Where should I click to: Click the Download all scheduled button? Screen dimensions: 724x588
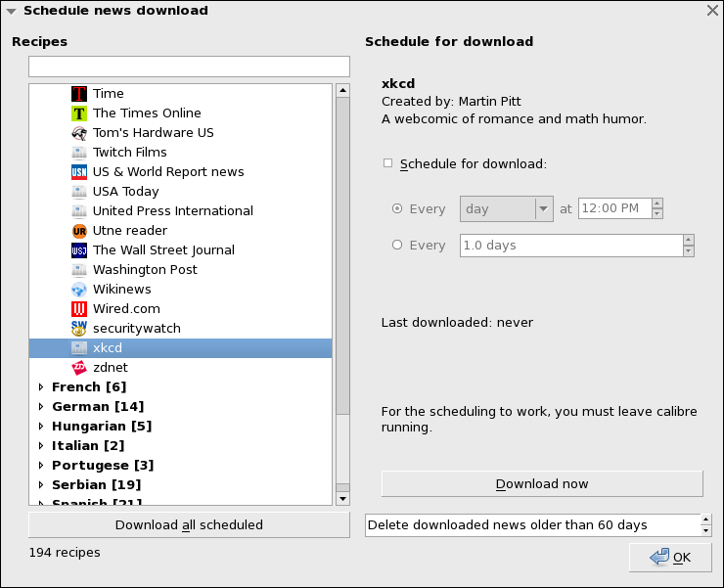[x=189, y=524]
